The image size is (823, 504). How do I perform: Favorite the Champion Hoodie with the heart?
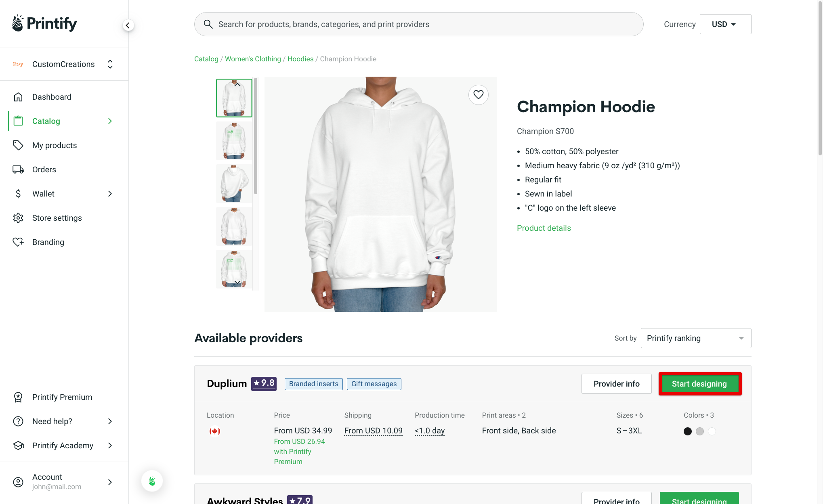pyautogui.click(x=478, y=95)
